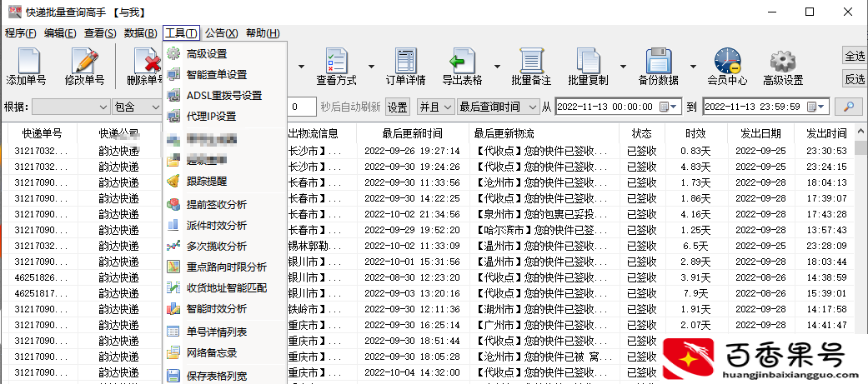The width and height of the screenshot is (868, 384).
Task: Click the 全选 button
Action: pos(854,56)
